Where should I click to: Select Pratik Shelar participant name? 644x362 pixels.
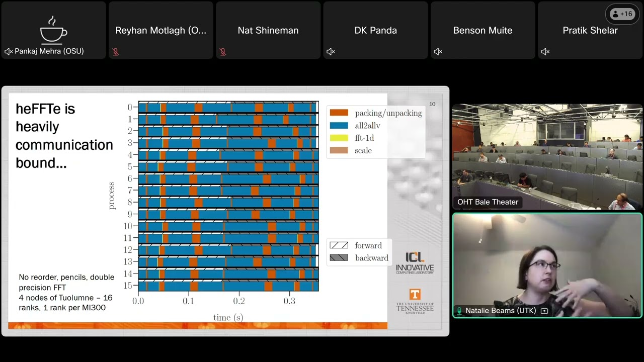coord(590,30)
